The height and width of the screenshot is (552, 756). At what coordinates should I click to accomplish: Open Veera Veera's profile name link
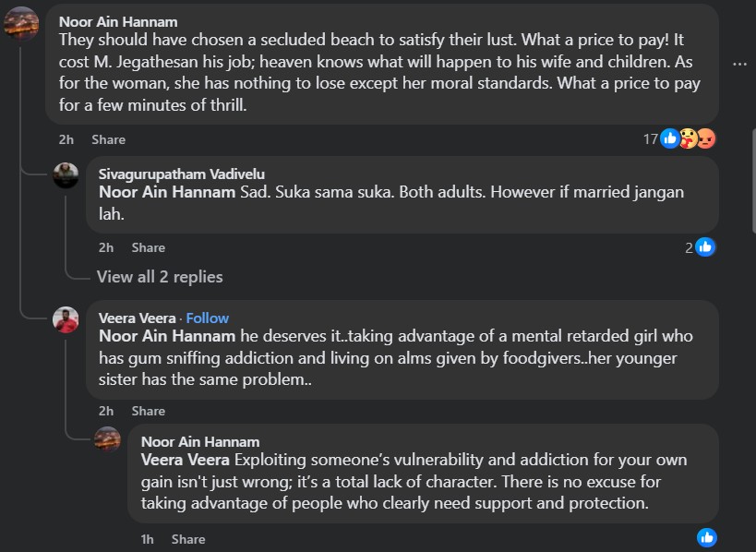pyautogui.click(x=138, y=318)
